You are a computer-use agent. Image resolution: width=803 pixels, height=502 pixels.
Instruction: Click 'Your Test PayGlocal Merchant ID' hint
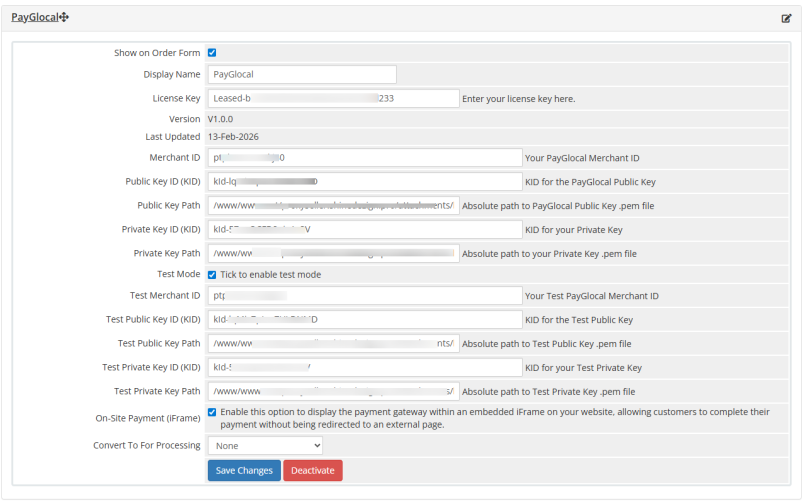tap(592, 296)
